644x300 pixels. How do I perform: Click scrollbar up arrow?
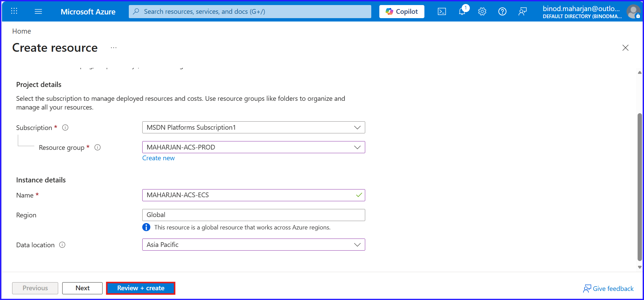(640, 73)
